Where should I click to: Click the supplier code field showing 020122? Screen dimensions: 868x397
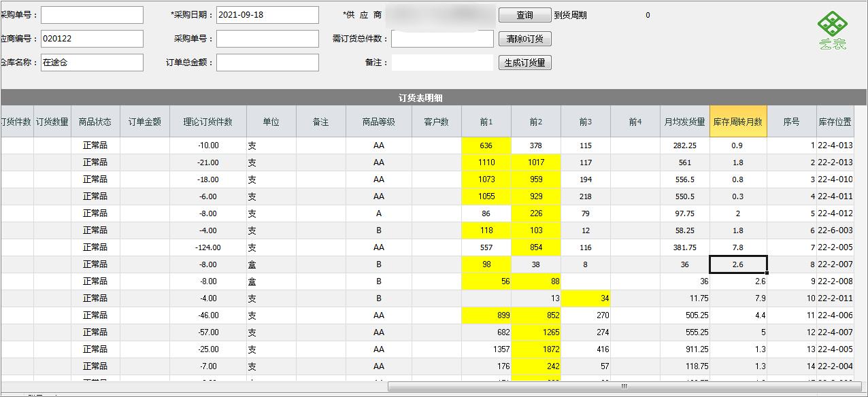[92, 39]
